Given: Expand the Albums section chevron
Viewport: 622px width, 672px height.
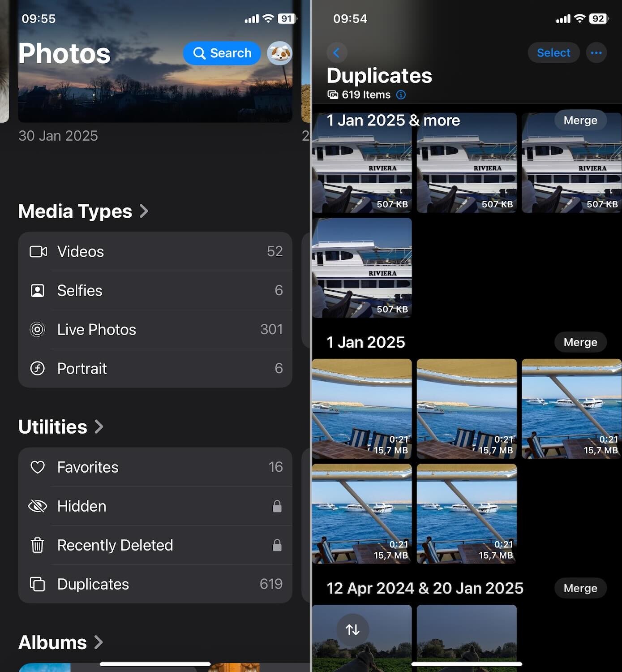Looking at the screenshot, I should pyautogui.click(x=99, y=642).
